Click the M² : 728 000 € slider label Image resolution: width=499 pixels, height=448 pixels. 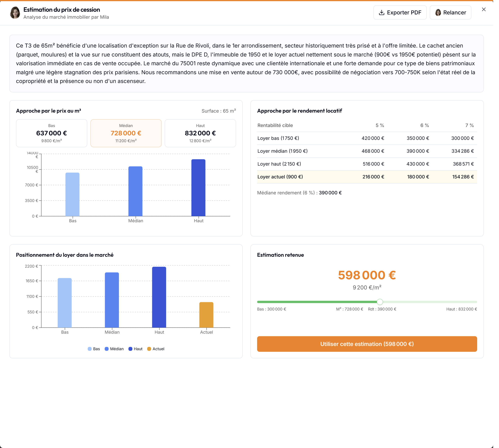pos(349,309)
